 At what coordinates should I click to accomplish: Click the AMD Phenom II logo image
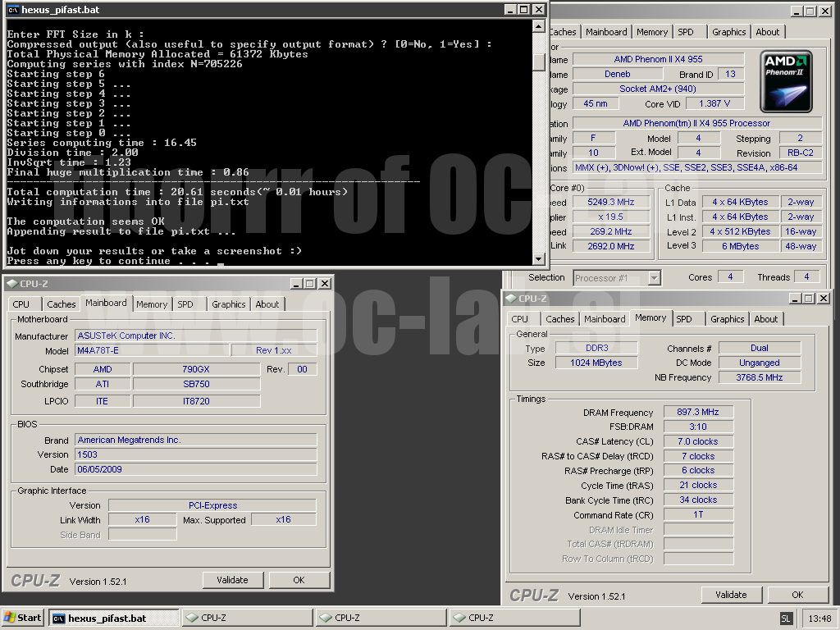coord(786,81)
